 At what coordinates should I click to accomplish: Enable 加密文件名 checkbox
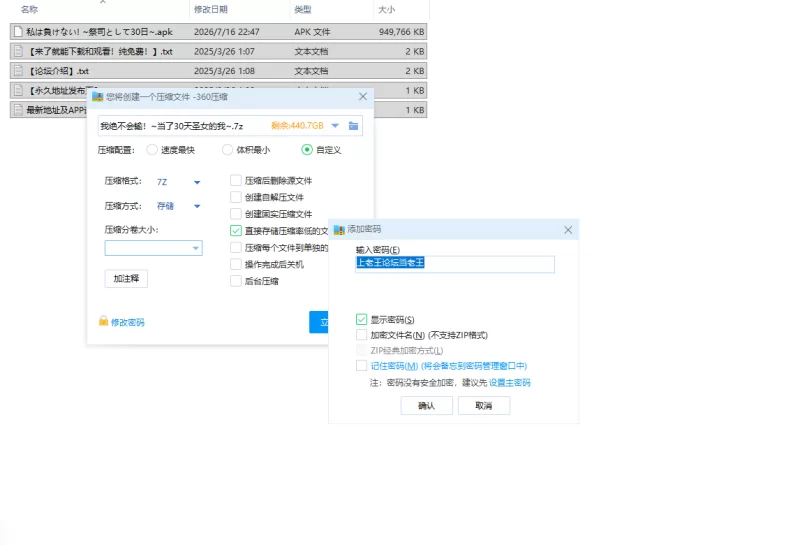tap(361, 335)
